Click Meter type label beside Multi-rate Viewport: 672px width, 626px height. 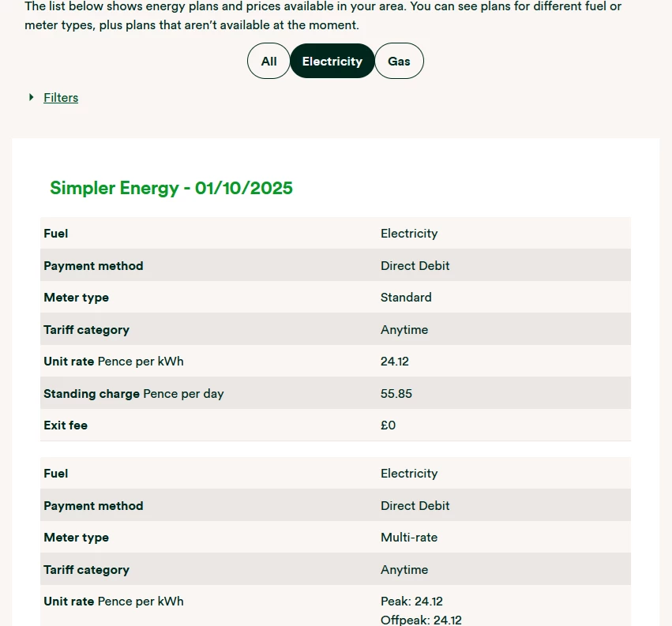click(x=76, y=538)
